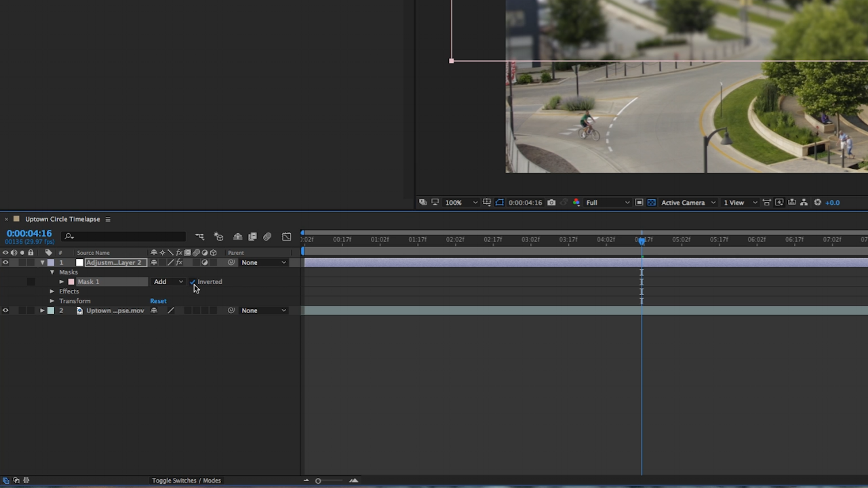
Task: Collapse Adjustment Layer 2 properties triangle
Action: [x=42, y=262]
